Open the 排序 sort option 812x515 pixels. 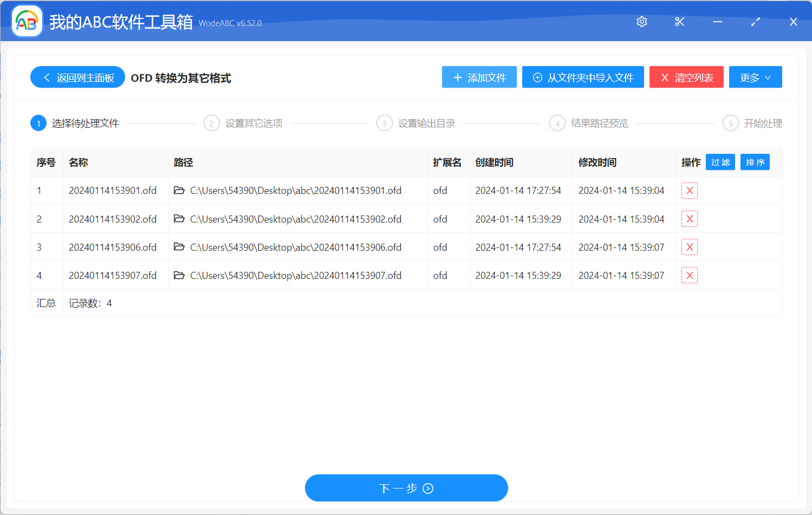755,162
